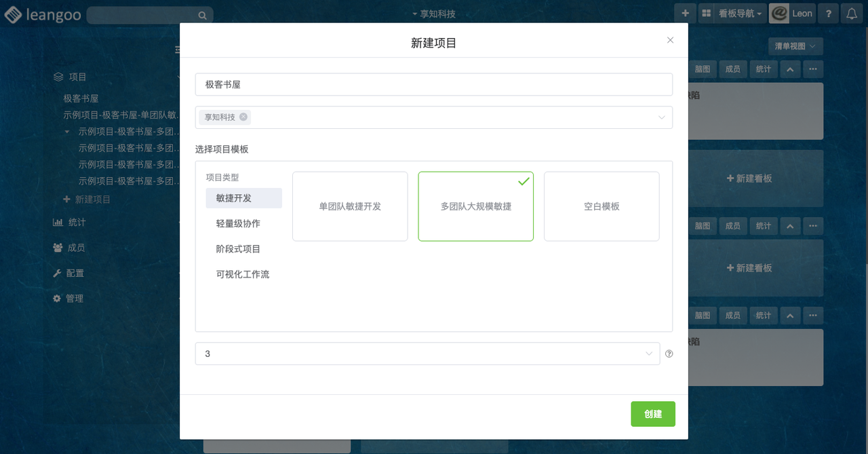Select the 单团队敏捷开发 template card
868x454 pixels.
coord(350,206)
